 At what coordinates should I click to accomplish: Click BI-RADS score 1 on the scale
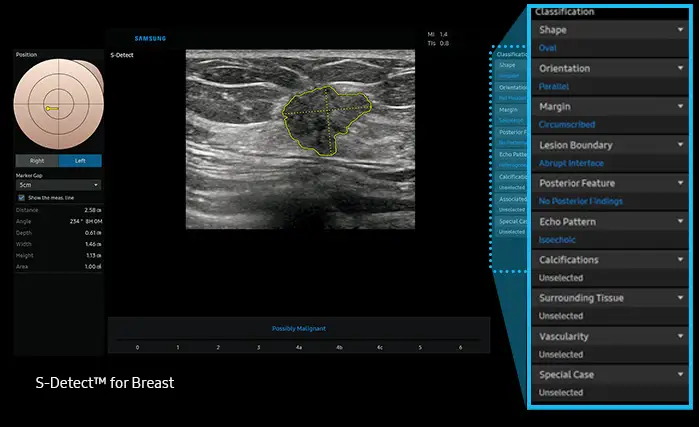(x=178, y=347)
